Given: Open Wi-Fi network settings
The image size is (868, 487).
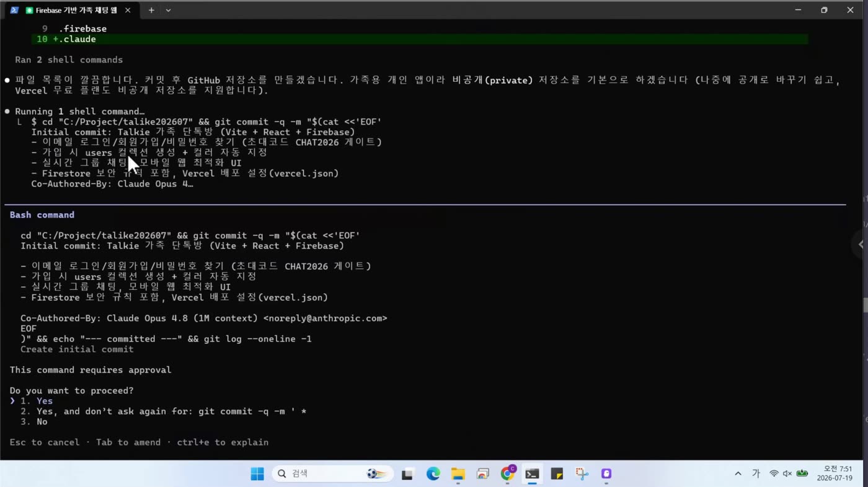Looking at the screenshot, I should (x=774, y=474).
